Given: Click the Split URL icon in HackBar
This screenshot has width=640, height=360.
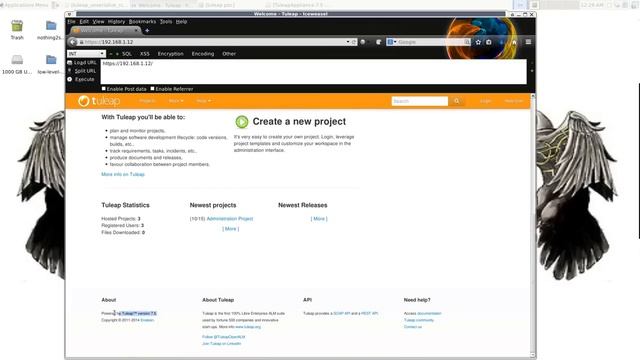Looking at the screenshot, I should tap(70, 71).
